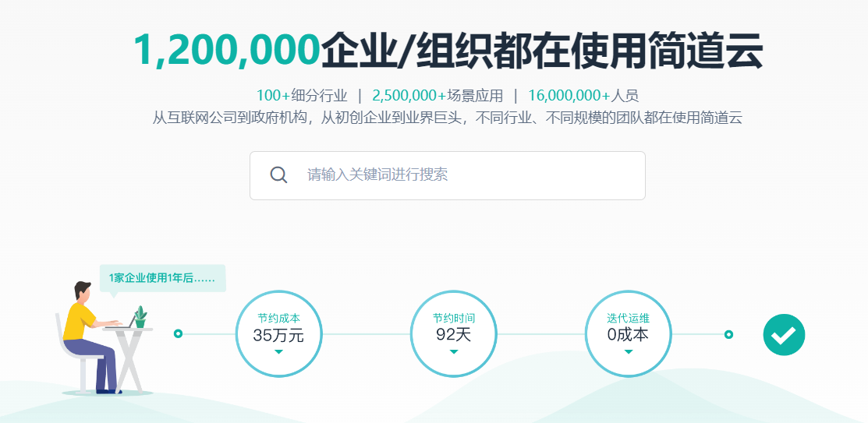Image resolution: width=868 pixels, height=423 pixels.
Task: Click the 1,200,000 headline number
Action: 227,51
